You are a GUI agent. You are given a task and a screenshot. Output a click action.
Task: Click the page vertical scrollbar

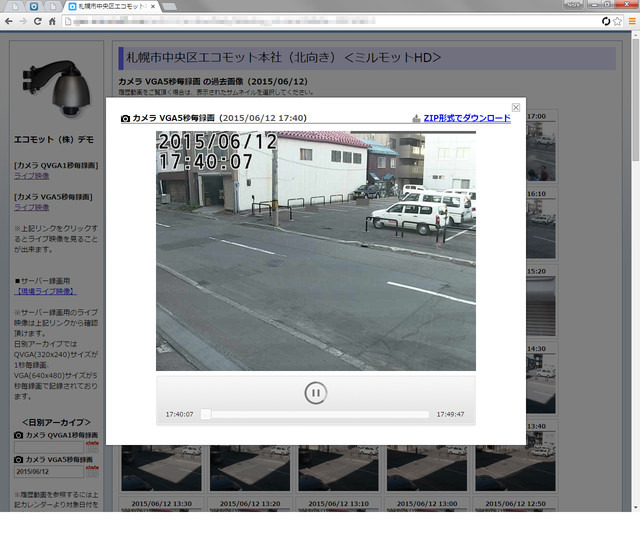tap(636, 100)
